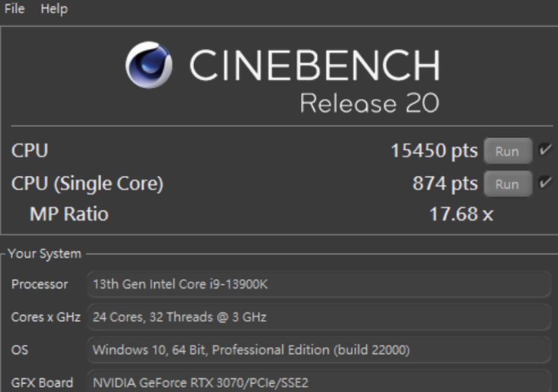
Task: Toggle the CPU (Single Core) test checkbox
Action: tap(545, 183)
